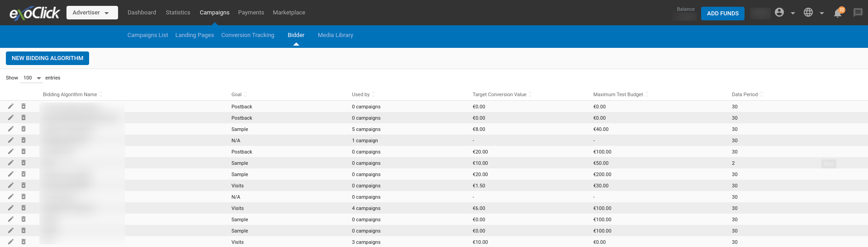
Task: Click the ExoClick logo
Action: pos(34,13)
